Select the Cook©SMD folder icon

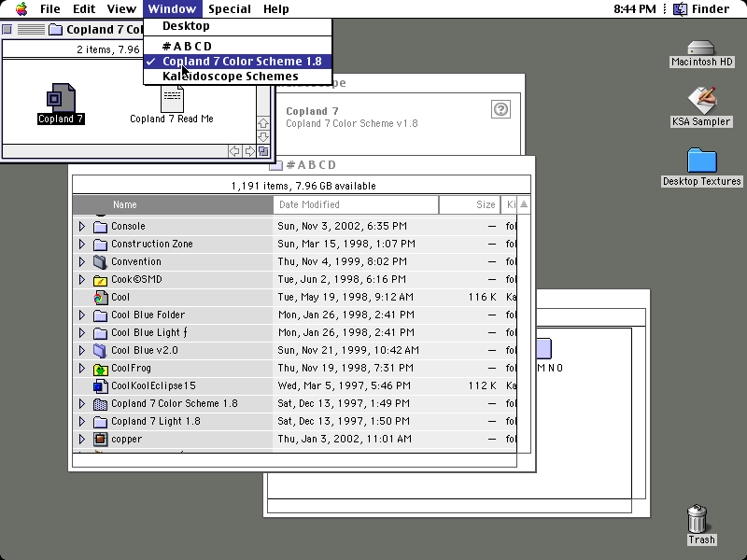100,279
